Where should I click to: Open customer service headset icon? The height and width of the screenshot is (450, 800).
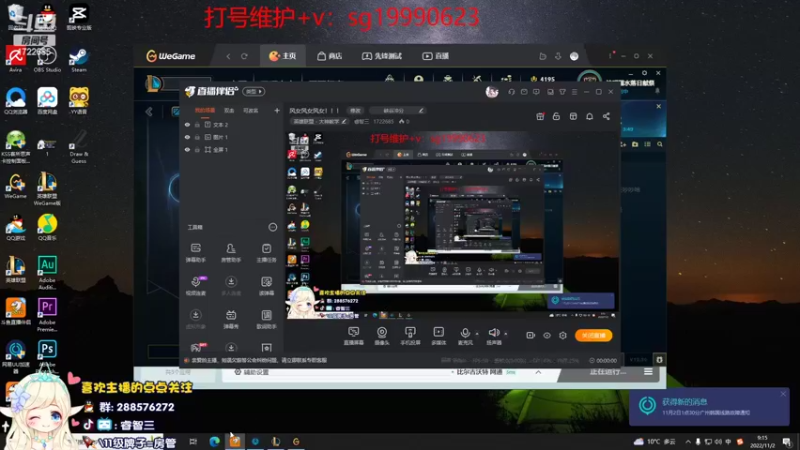pyautogui.click(x=511, y=92)
